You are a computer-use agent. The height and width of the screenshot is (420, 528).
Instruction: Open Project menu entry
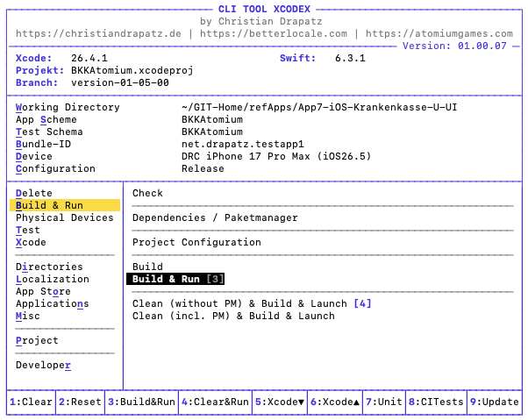tap(37, 340)
